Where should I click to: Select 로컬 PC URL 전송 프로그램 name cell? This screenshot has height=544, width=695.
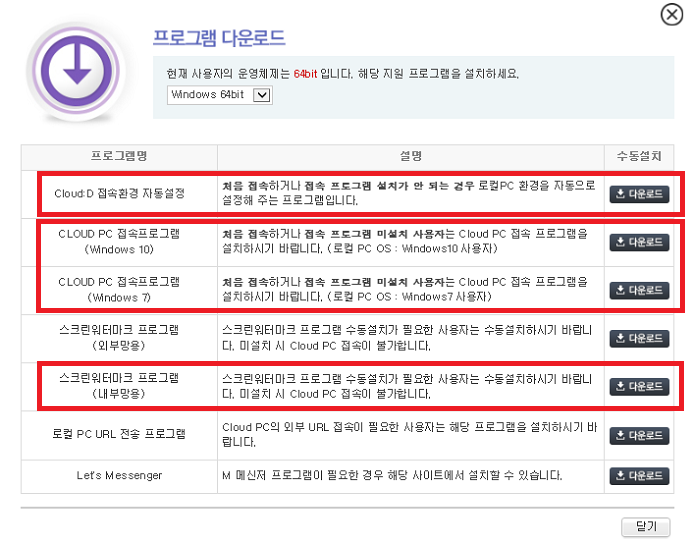(119, 434)
